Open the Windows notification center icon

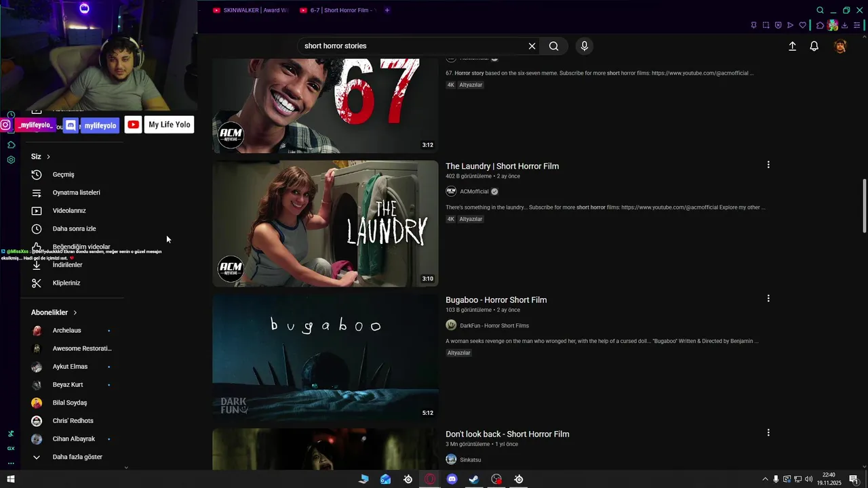[x=853, y=479]
